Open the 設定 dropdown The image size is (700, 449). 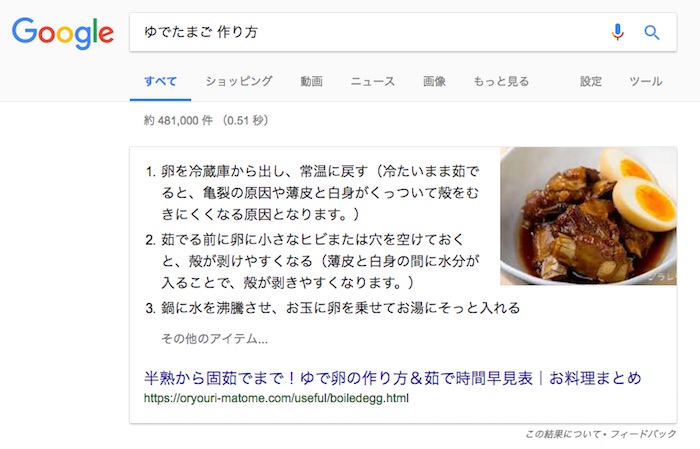point(591,81)
